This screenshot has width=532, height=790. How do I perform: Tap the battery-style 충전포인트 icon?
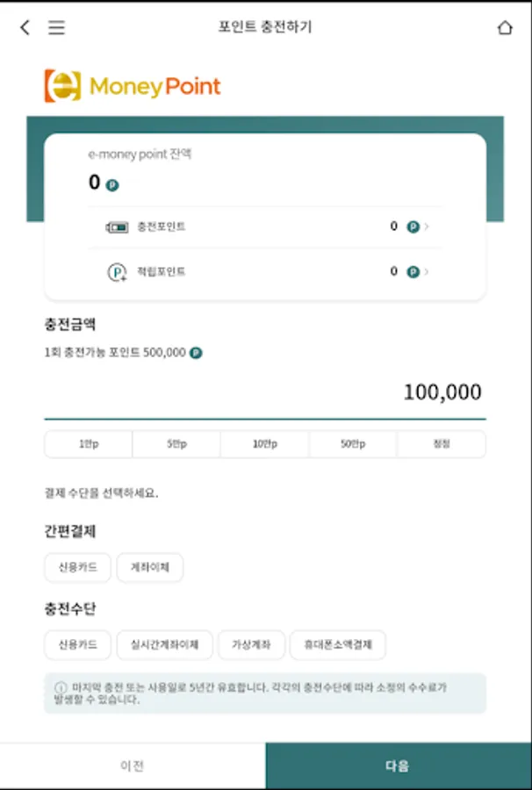click(x=117, y=226)
